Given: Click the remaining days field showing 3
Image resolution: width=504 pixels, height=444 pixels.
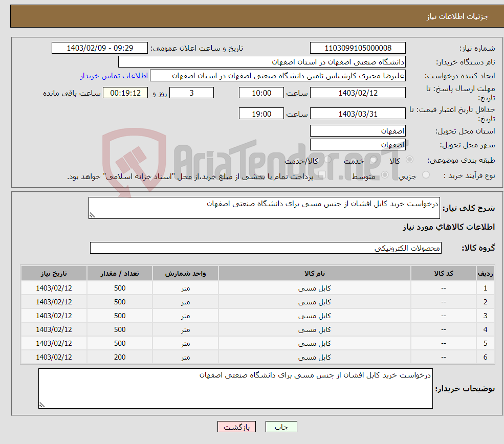Looking at the screenshot, I should 191,93.
